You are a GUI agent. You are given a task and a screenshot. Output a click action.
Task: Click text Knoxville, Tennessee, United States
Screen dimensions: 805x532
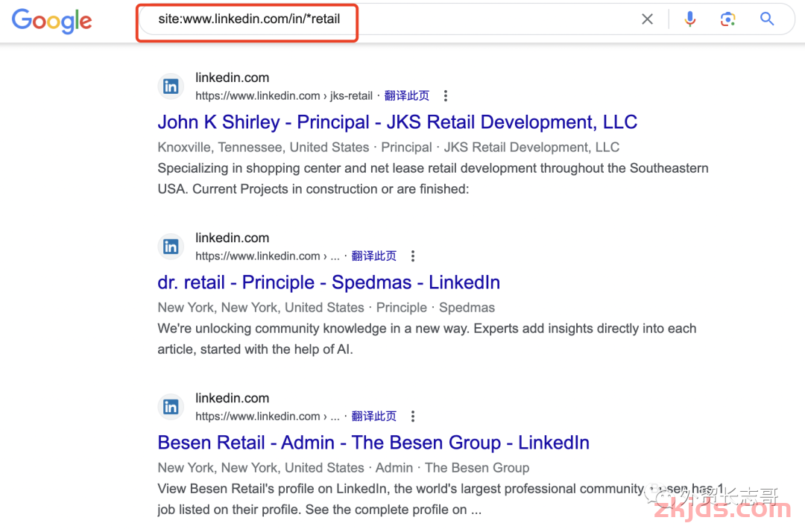click(263, 148)
